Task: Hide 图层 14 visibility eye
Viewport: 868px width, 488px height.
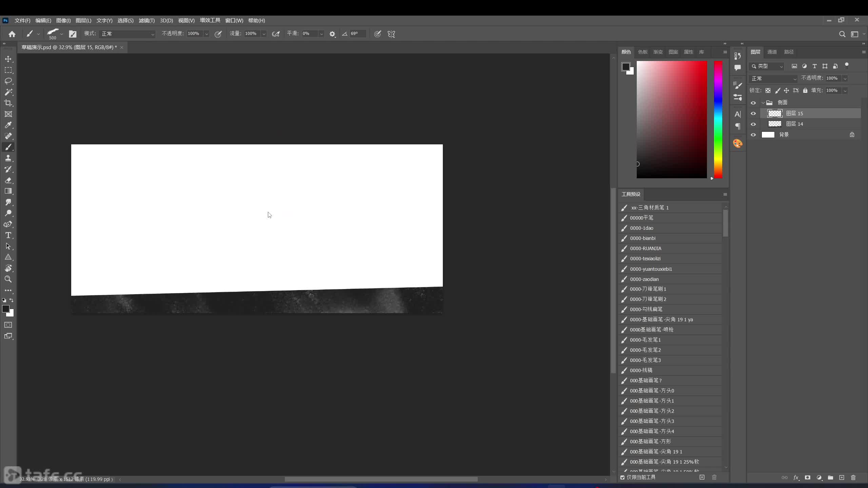Action: click(x=753, y=124)
